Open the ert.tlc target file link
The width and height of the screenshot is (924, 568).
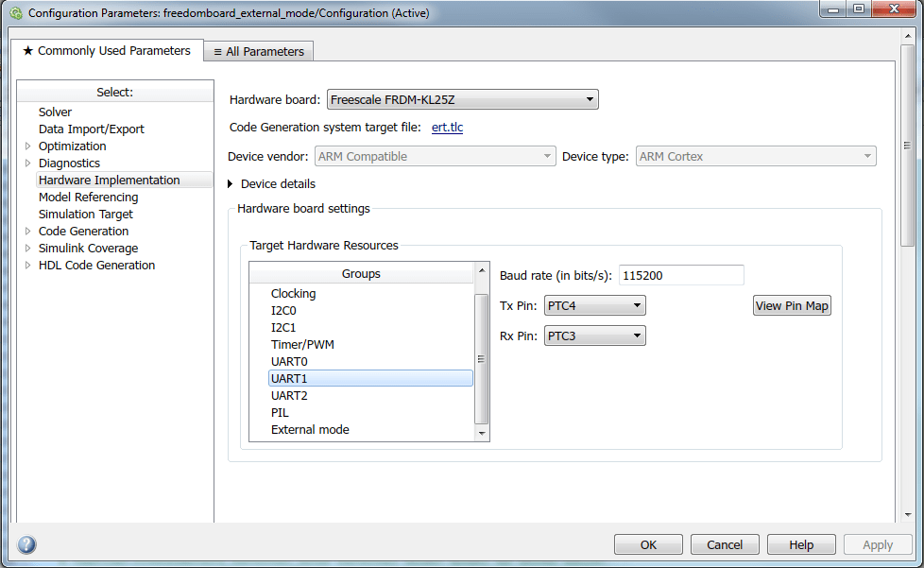coord(447,128)
